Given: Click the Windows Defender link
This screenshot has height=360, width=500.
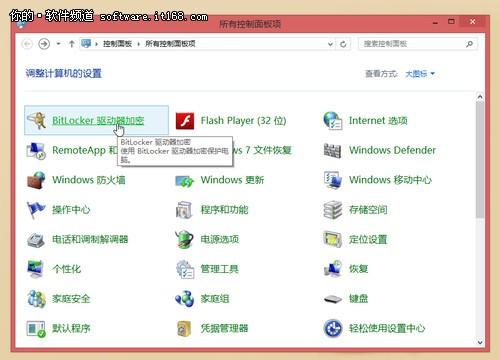Looking at the screenshot, I should 392,150.
